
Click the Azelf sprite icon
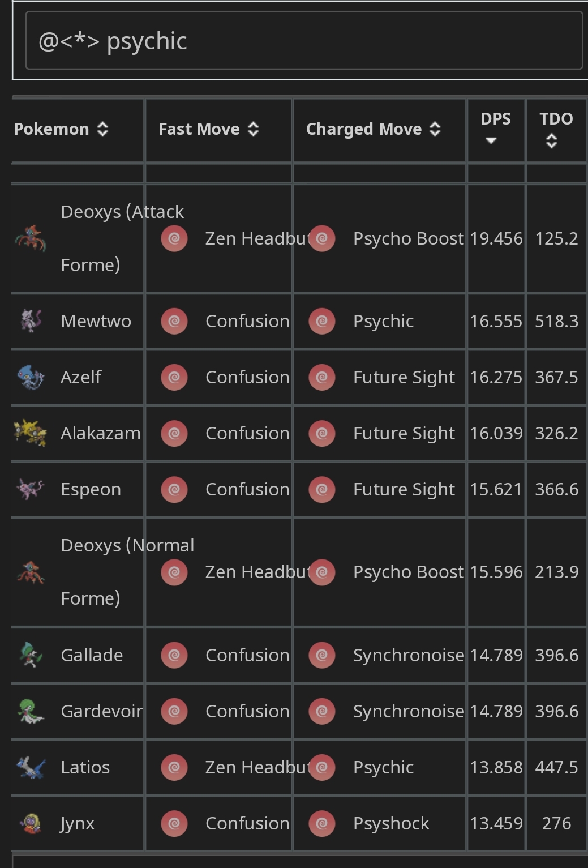coord(30,377)
